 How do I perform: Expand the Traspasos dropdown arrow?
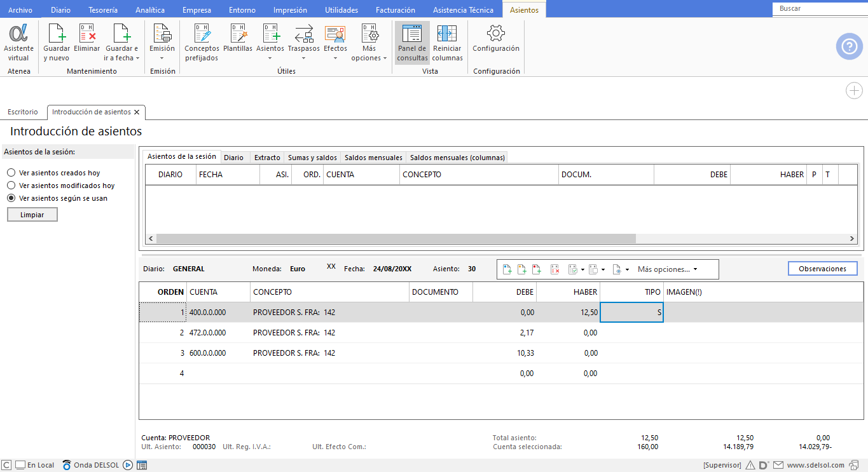(304, 58)
